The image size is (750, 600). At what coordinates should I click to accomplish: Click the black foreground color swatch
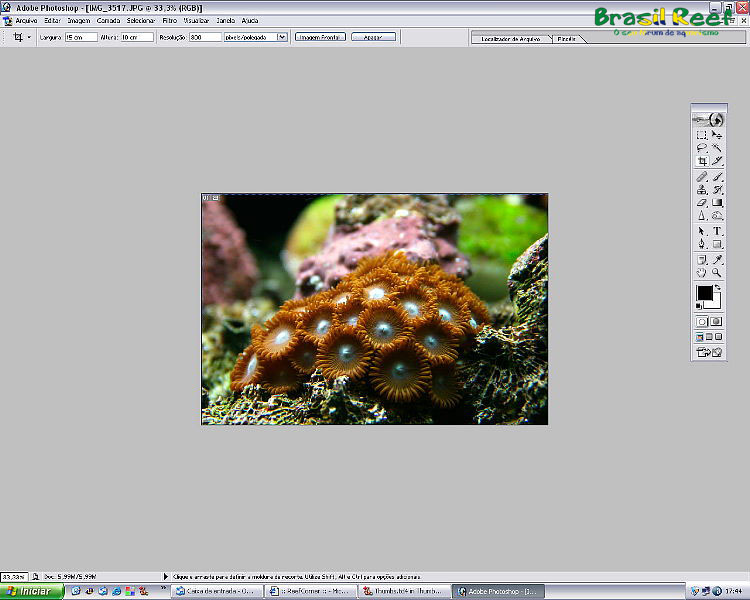tap(704, 293)
